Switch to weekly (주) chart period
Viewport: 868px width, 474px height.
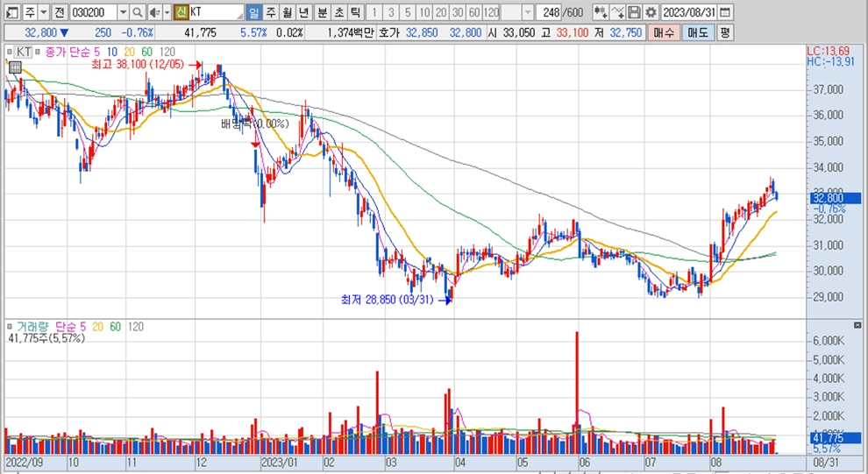pos(270,12)
